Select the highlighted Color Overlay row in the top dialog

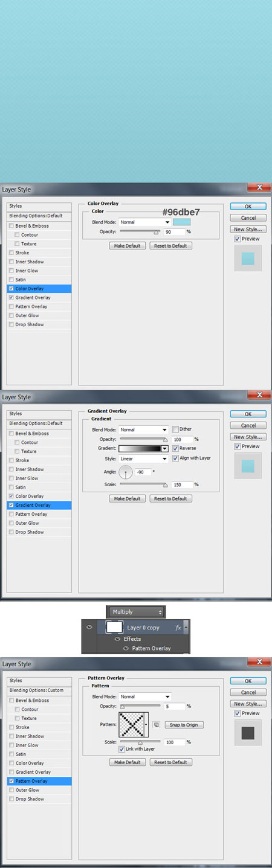point(39,289)
